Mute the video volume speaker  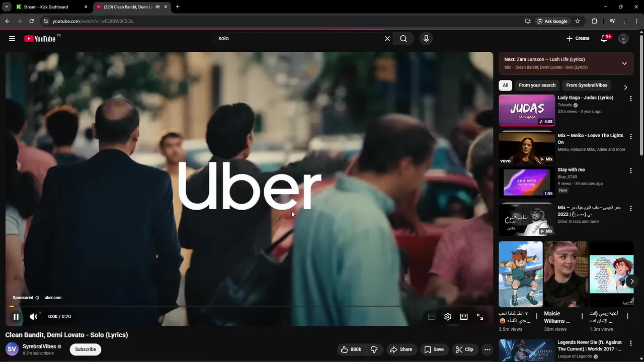tap(33, 317)
